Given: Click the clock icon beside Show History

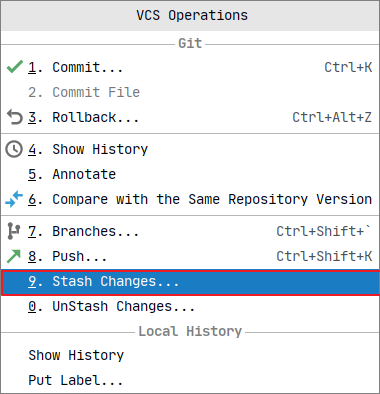Looking at the screenshot, I should 14,149.
